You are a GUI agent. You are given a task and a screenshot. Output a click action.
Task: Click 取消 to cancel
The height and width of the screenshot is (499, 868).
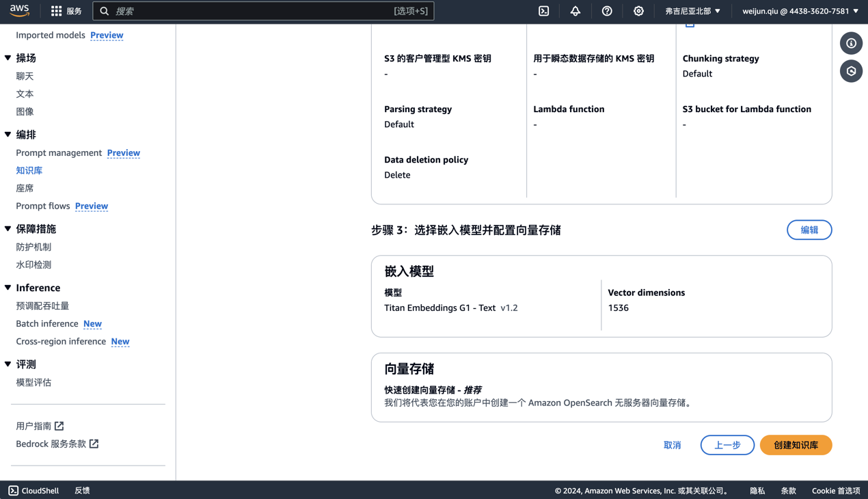673,445
